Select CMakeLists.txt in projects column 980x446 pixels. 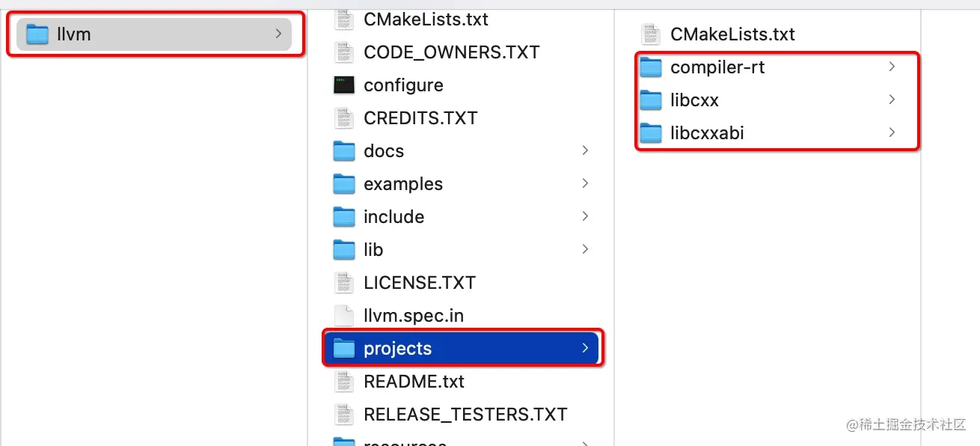tap(732, 34)
